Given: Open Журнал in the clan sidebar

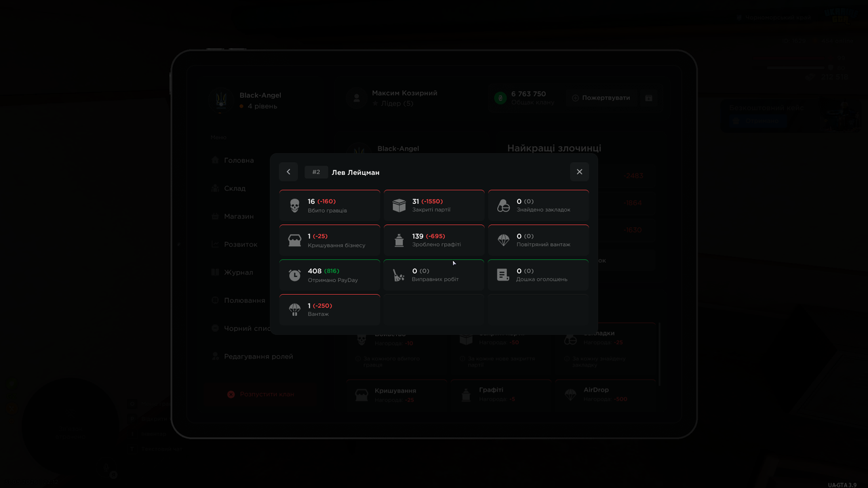Looking at the screenshot, I should tap(239, 272).
